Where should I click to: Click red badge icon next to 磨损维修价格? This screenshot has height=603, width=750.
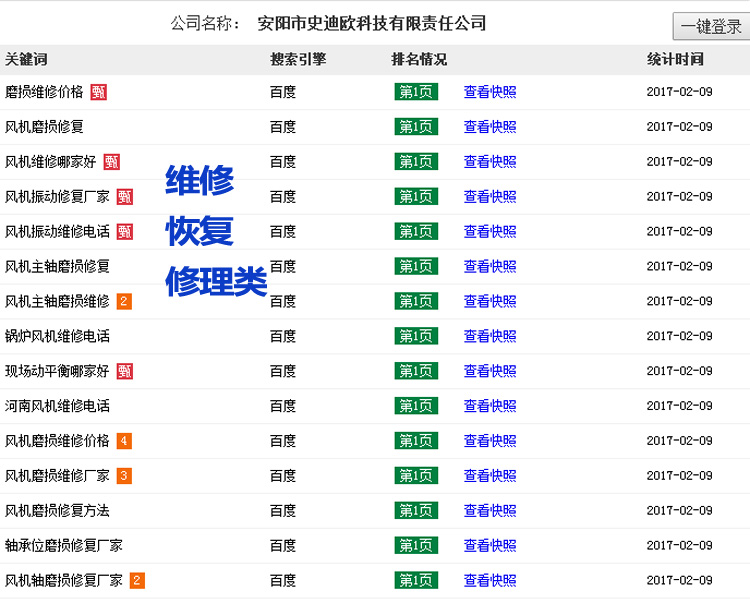click(x=99, y=92)
